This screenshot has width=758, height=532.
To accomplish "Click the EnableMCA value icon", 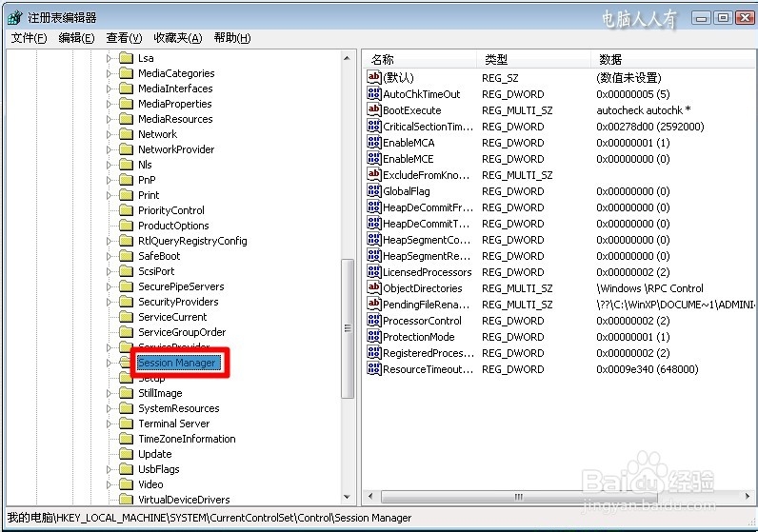I will click(374, 142).
